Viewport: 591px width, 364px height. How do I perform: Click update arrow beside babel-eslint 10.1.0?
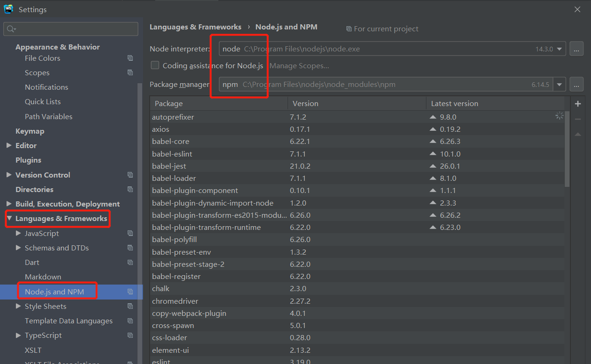433,154
